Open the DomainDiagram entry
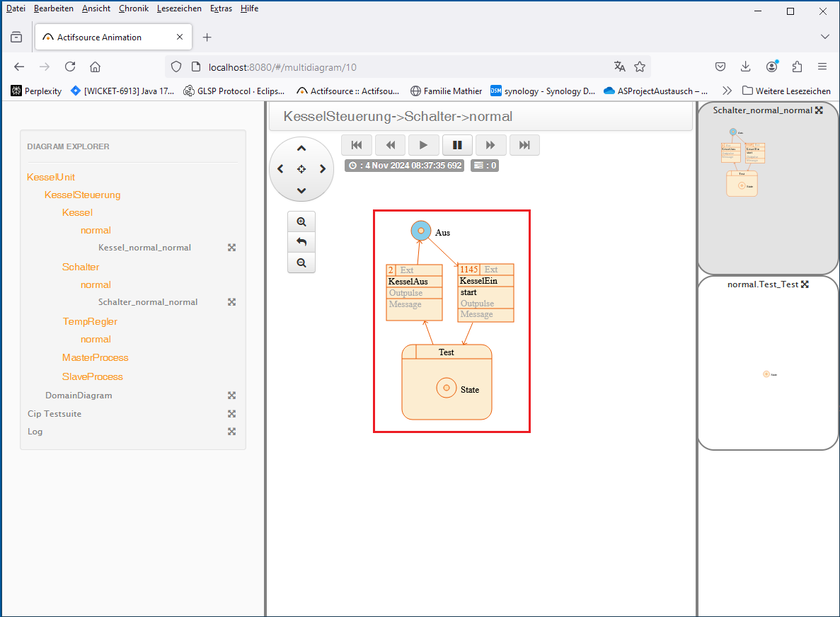This screenshot has width=840, height=617. tap(79, 396)
